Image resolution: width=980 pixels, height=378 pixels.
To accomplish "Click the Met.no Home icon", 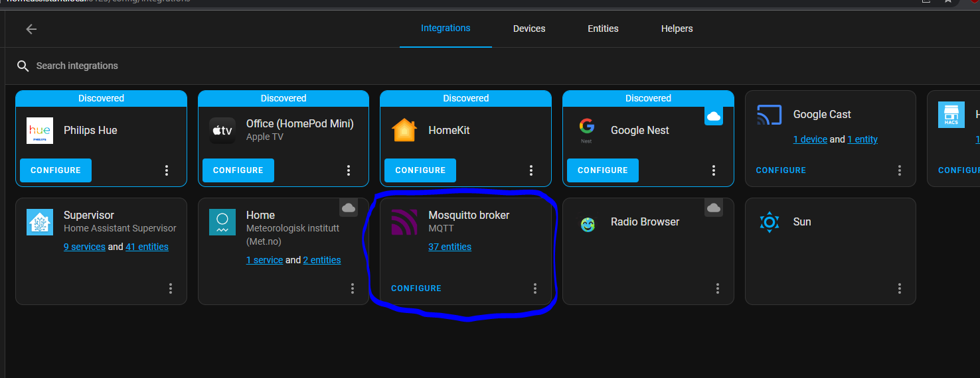I will 222,222.
